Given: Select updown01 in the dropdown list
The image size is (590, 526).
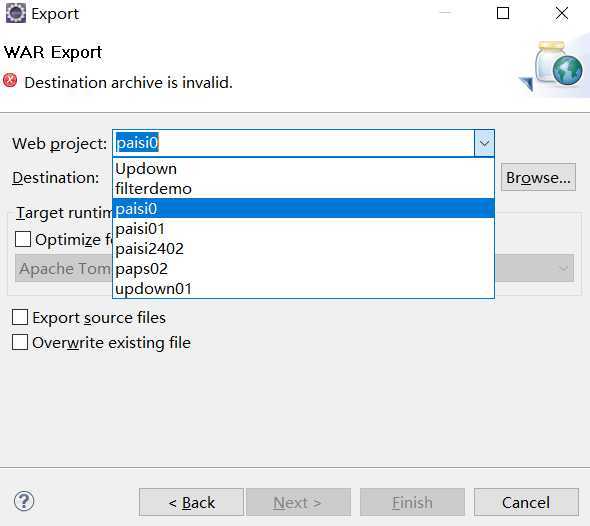Looking at the screenshot, I should tap(303, 289).
